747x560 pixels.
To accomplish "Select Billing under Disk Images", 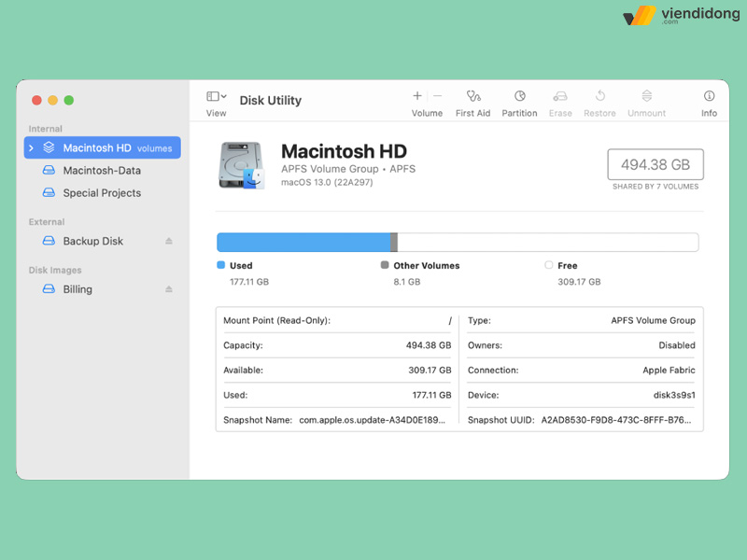I will click(78, 289).
